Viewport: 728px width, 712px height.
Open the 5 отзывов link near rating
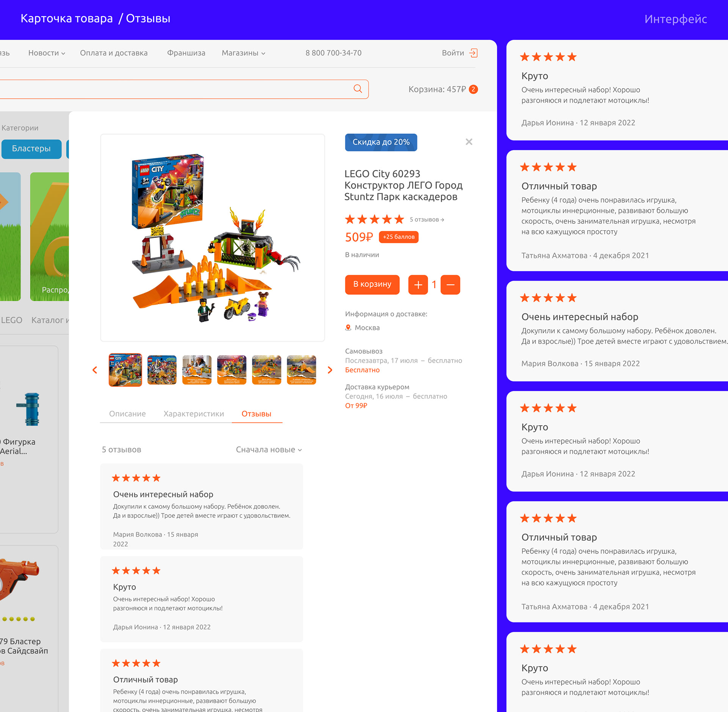click(x=427, y=220)
